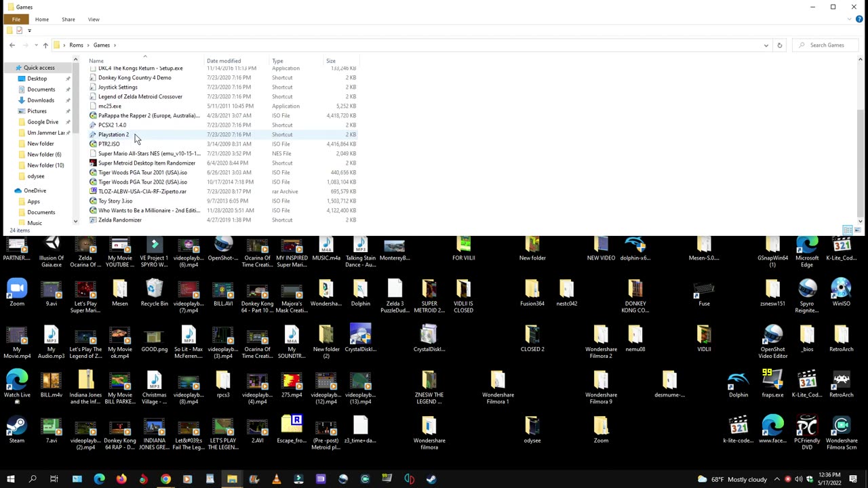The width and height of the screenshot is (868, 488).
Task: Open weather widget showing Mostly cloudy
Action: 731,479
